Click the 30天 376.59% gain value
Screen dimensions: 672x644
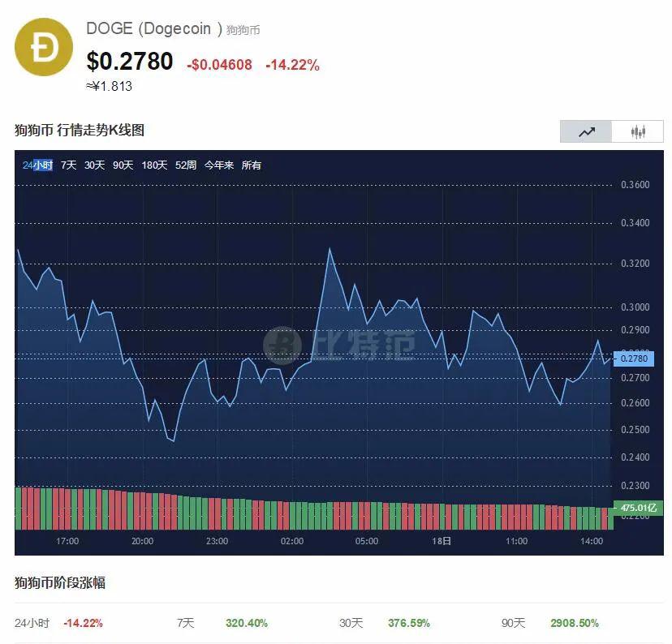[409, 623]
